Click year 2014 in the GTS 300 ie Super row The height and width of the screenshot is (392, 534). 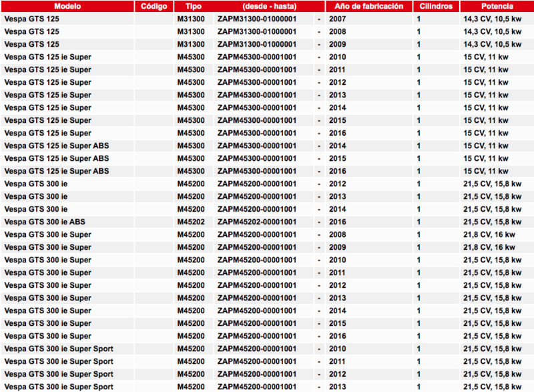(338, 311)
